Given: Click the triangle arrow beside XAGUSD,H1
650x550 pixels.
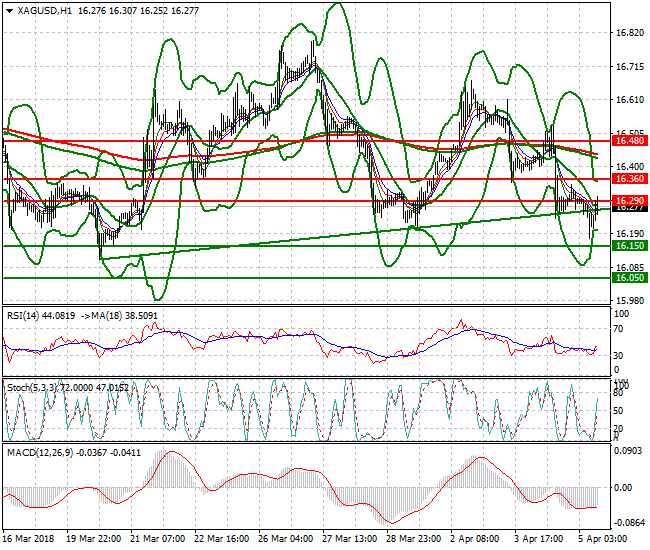Looking at the screenshot, I should click(9, 10).
